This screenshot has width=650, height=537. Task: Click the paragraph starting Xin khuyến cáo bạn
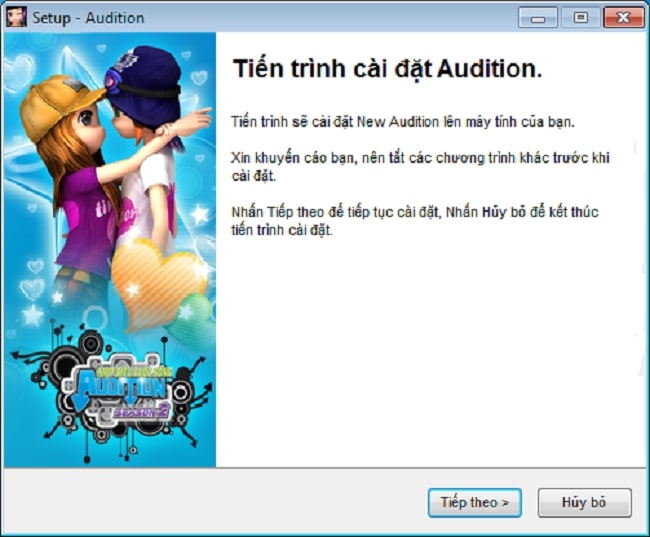coord(420,167)
